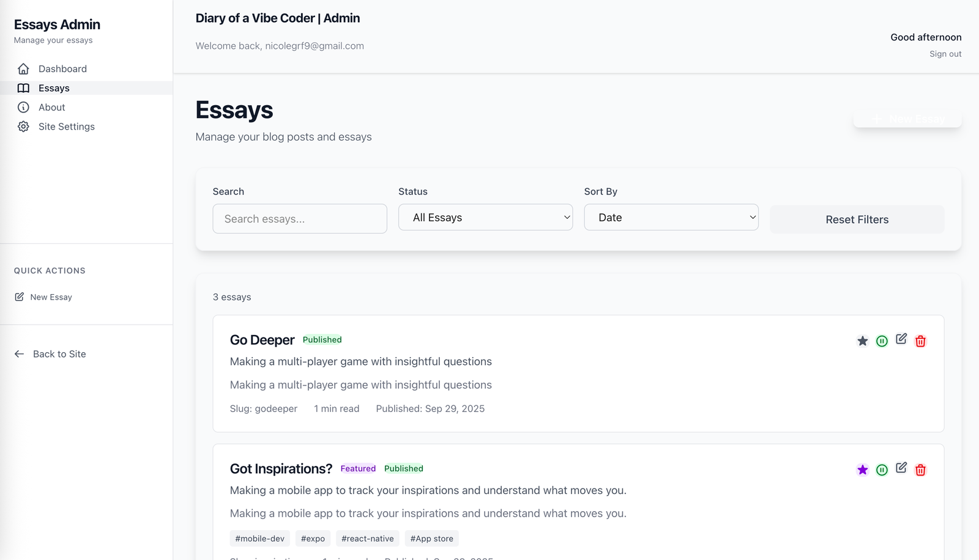Screen dimensions: 979x560
Task: Click the Reset Filters button
Action: pyautogui.click(x=857, y=219)
